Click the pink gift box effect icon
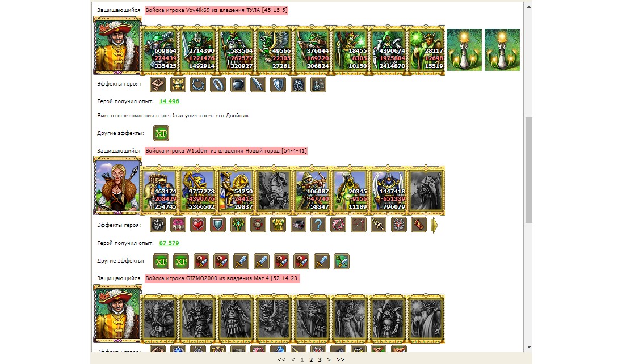This screenshot has width=622, height=364. [x=178, y=225]
